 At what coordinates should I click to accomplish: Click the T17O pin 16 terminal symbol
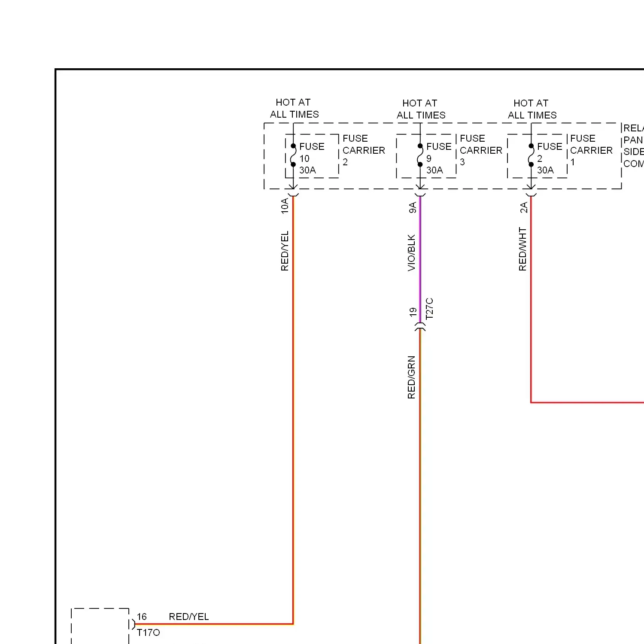pyautogui.click(x=133, y=624)
